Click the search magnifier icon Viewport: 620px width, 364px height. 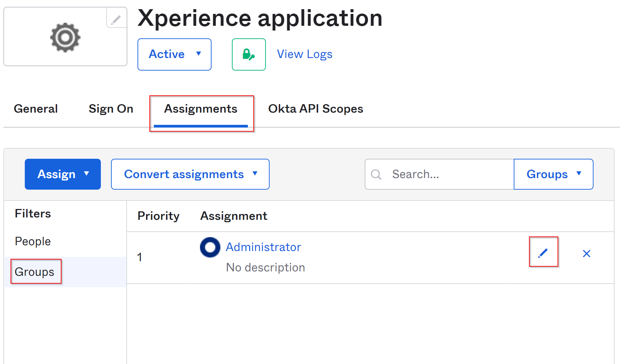(x=376, y=174)
